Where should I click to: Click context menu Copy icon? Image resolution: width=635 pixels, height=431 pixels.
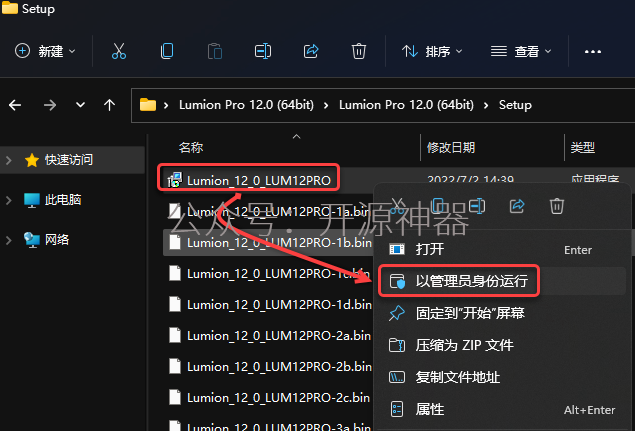coord(437,206)
